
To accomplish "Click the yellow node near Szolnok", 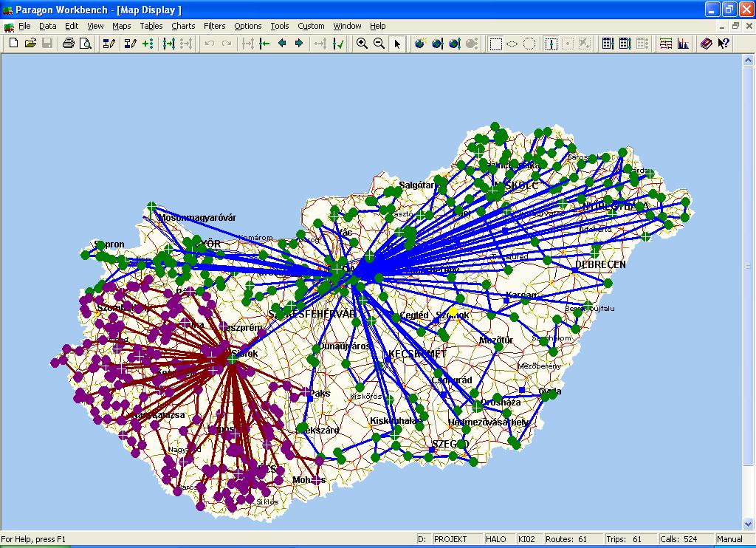I will pyautogui.click(x=453, y=312).
